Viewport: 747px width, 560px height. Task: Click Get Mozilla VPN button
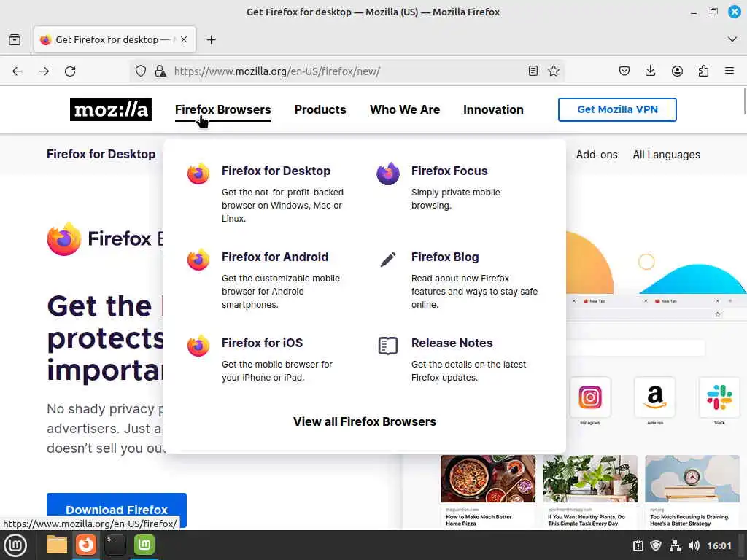[617, 109]
